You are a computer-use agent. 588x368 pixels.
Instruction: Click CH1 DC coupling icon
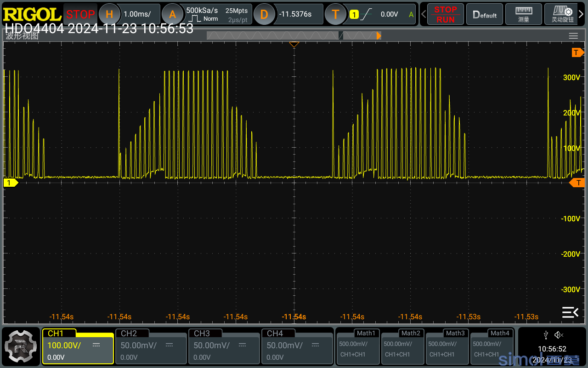(96, 345)
